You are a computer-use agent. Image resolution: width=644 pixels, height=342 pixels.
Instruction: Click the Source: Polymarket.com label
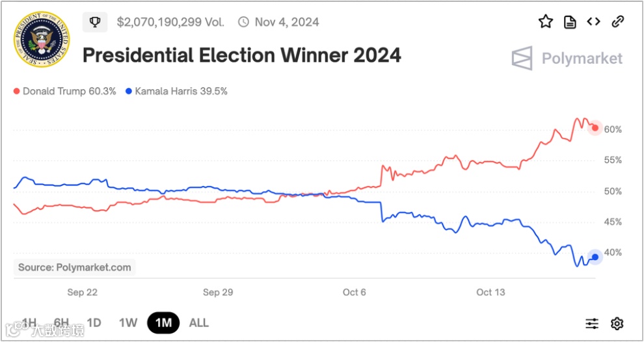(x=74, y=267)
